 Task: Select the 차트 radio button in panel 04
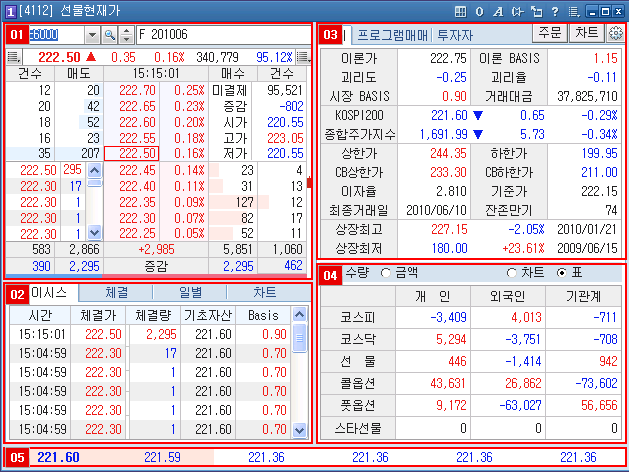[513, 273]
